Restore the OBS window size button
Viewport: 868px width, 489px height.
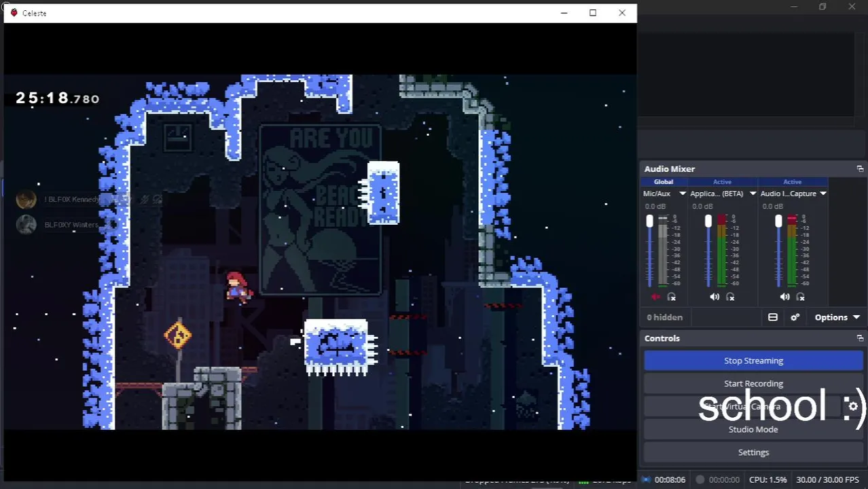point(822,7)
